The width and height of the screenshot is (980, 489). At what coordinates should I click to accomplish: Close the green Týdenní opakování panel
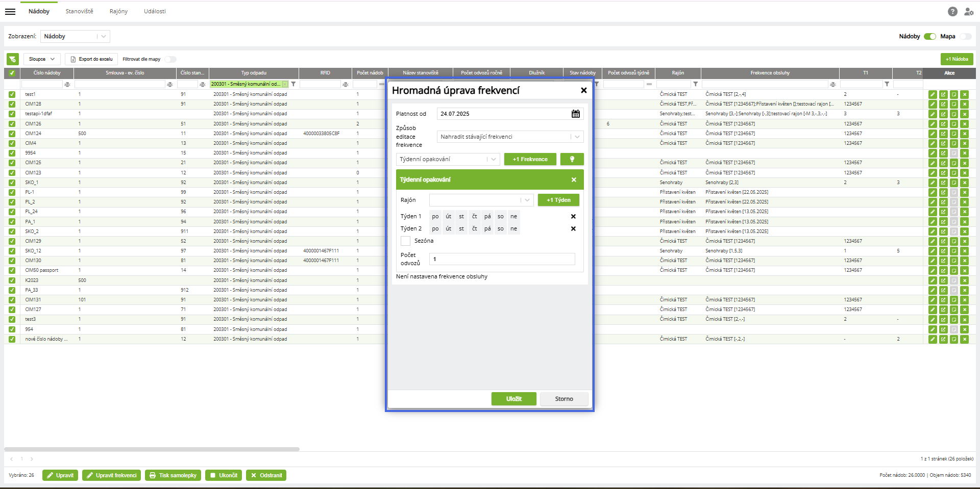tap(574, 180)
